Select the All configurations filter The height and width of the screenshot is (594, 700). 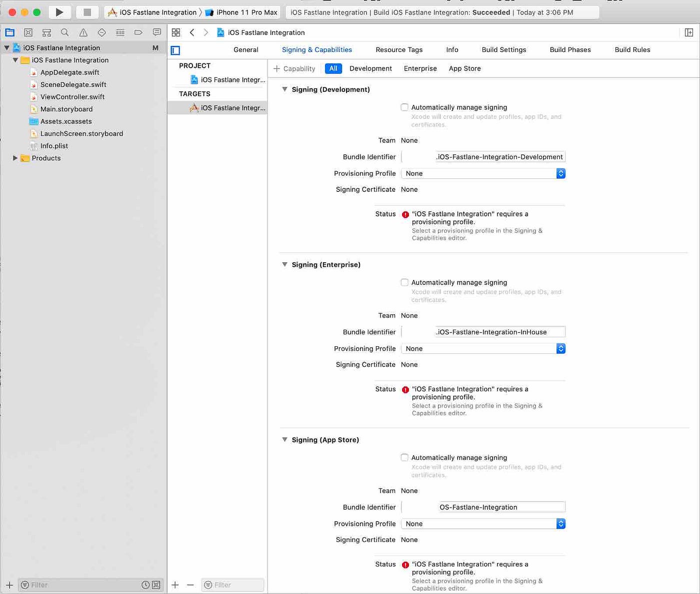tap(333, 68)
